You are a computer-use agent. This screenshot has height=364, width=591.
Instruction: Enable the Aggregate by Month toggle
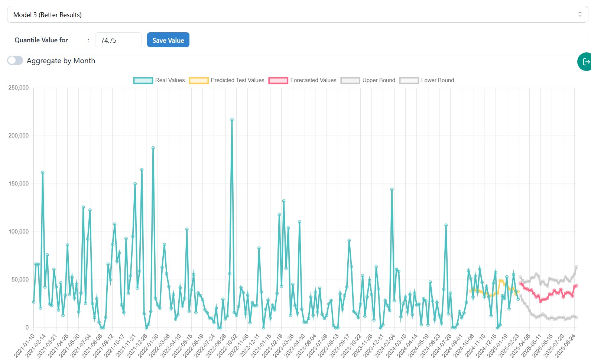15,61
